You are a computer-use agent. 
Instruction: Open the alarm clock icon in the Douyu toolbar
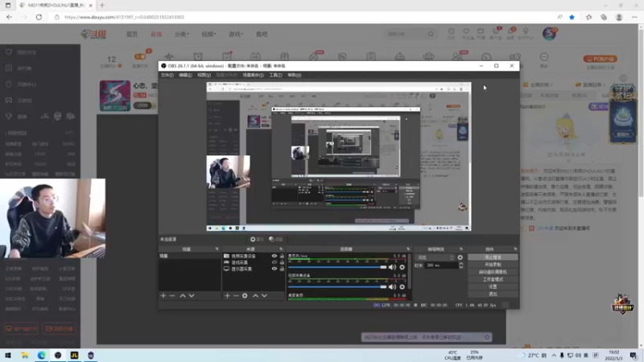point(198,56)
